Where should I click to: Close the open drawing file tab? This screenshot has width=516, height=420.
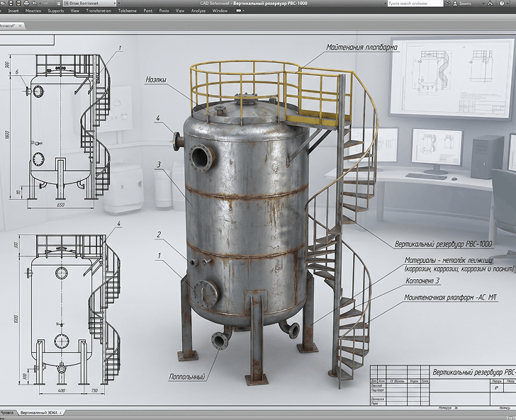(20, 25)
